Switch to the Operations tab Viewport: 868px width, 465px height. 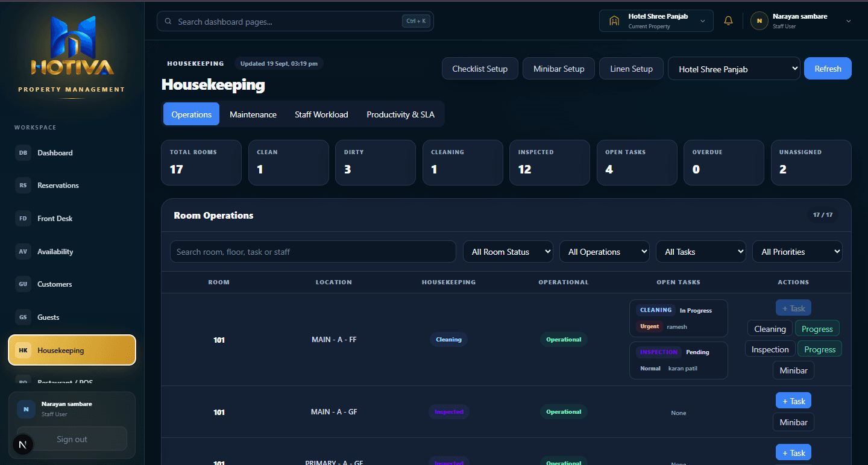[192, 114]
